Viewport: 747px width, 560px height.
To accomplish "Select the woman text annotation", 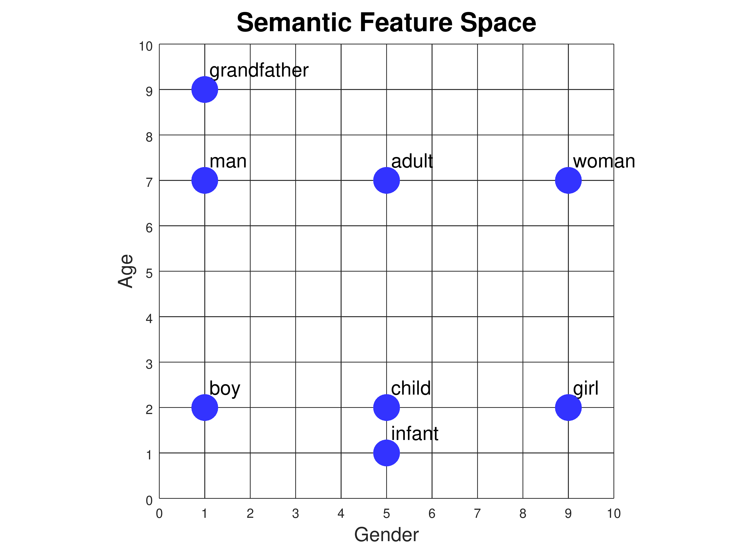I will pos(604,161).
